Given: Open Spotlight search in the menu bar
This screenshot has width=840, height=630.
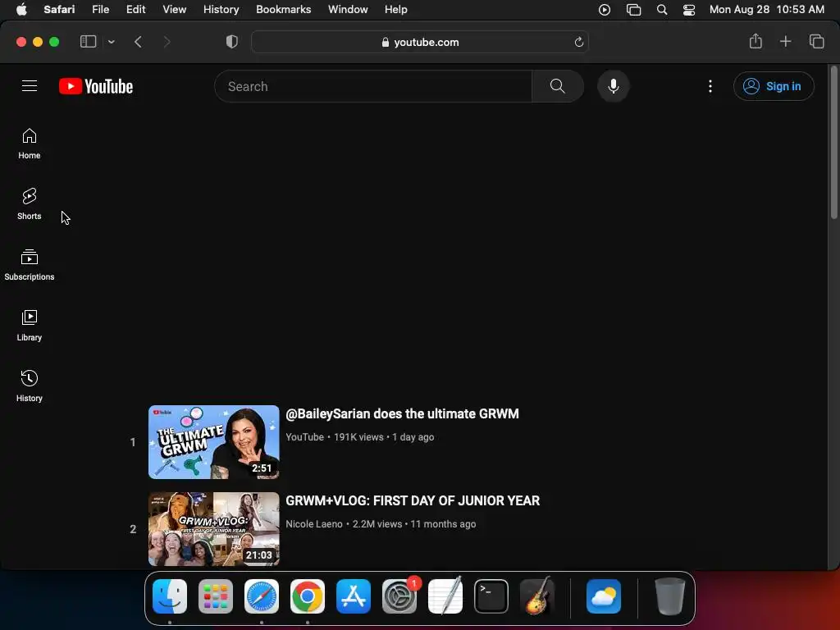Looking at the screenshot, I should 662,10.
